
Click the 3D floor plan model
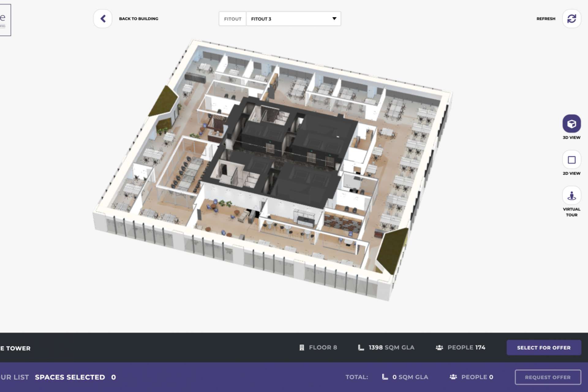tap(273, 170)
